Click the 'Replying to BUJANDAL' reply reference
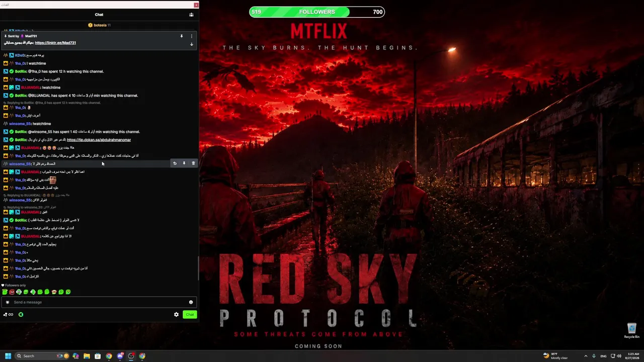Image resolution: width=644 pixels, height=362 pixels. [36, 195]
